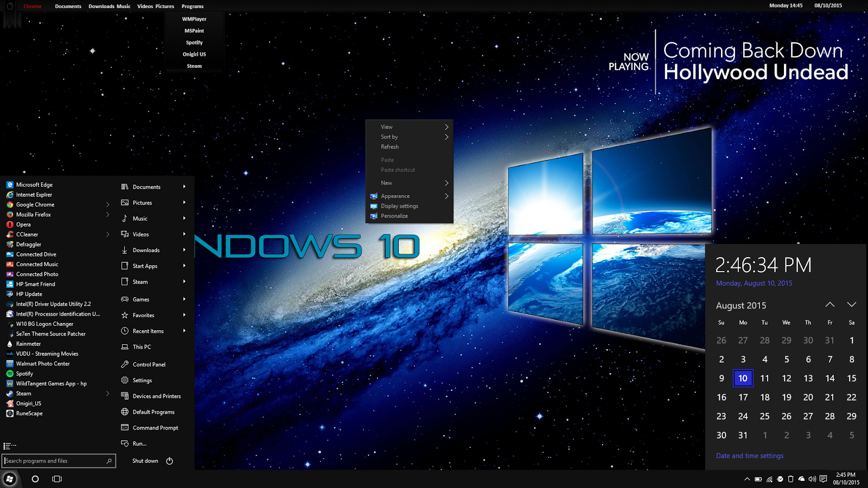Launch Command Prompt from the Start menu
Viewport: 868px width, 488px height.
[150, 428]
